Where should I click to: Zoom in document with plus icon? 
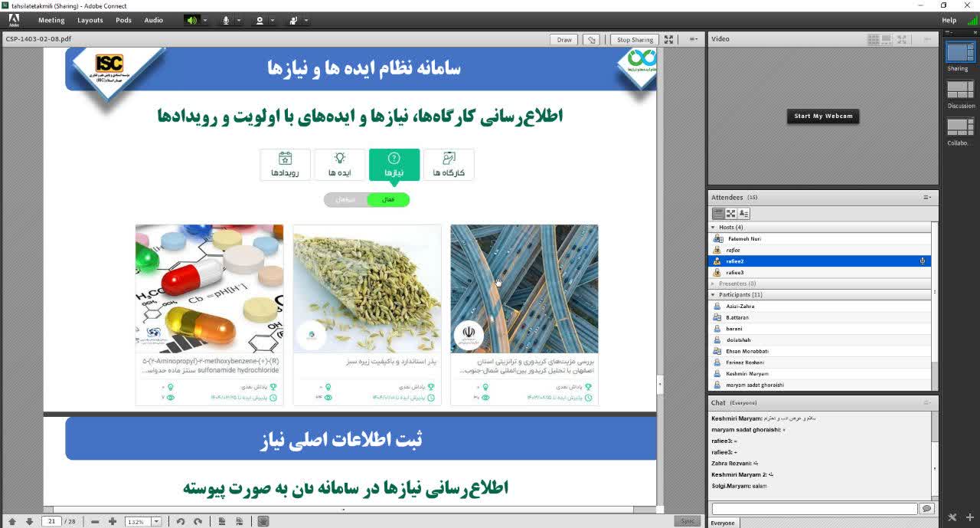click(x=113, y=522)
